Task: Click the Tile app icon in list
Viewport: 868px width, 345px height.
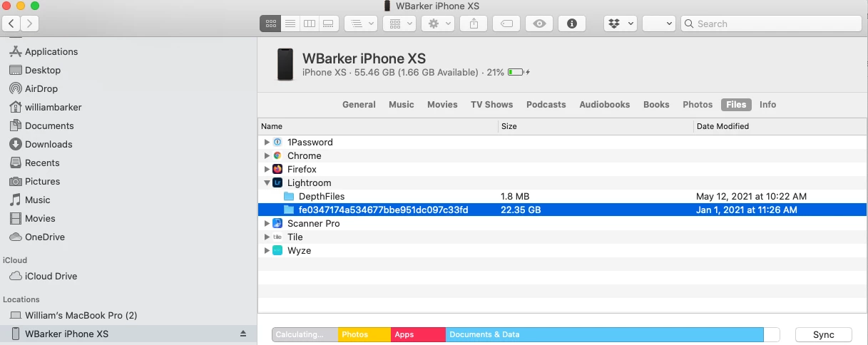Action: [277, 237]
